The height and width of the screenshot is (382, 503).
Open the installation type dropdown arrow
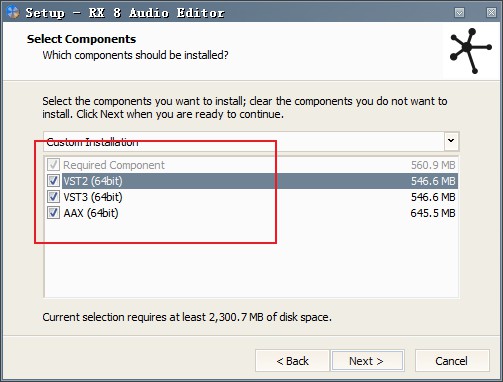coord(451,141)
